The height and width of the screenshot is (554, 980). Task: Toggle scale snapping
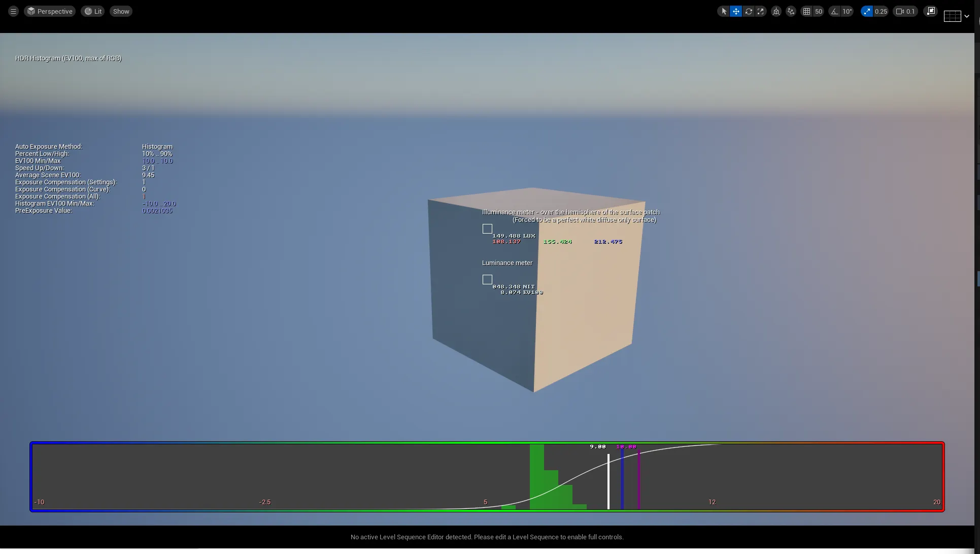pyautogui.click(x=867, y=11)
